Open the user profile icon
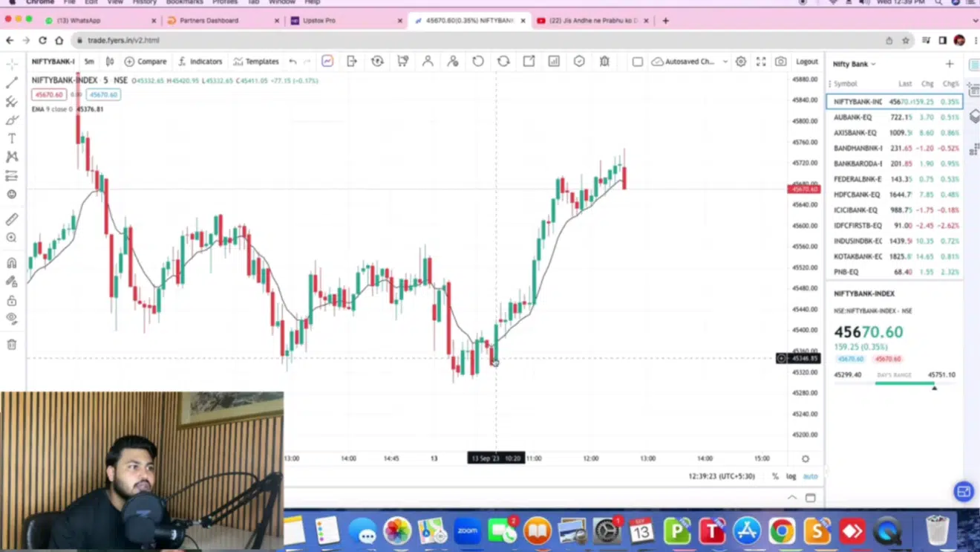980x552 pixels. pyautogui.click(x=428, y=62)
